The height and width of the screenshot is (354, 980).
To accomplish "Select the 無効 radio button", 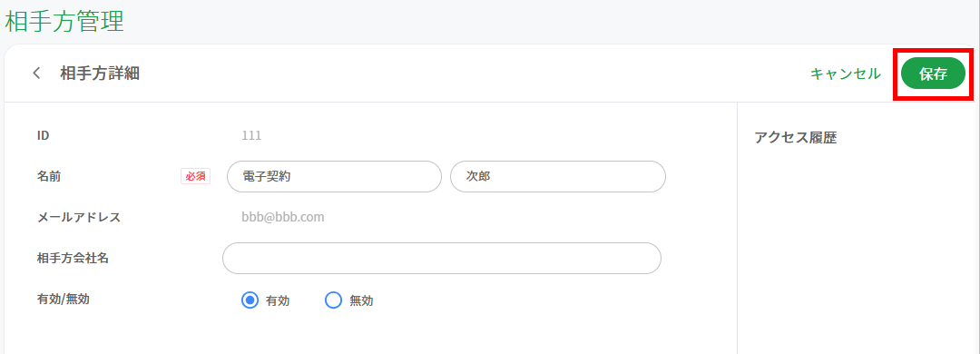I will (x=334, y=300).
